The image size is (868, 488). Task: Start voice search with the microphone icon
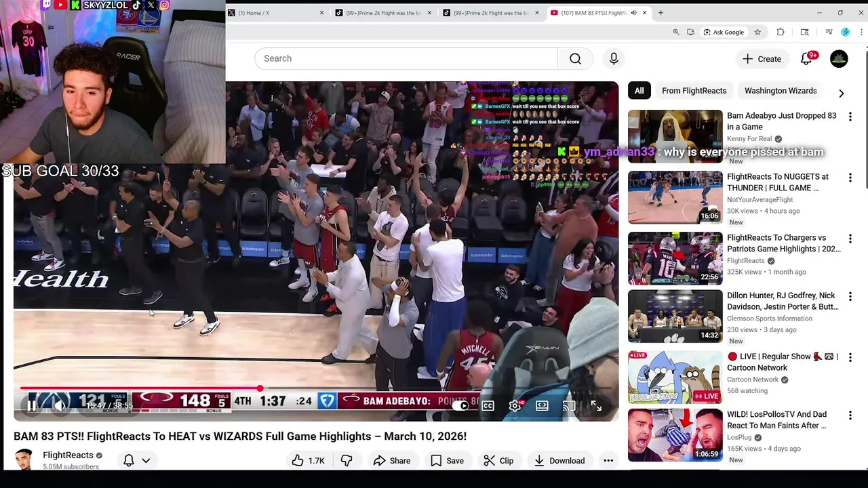(x=614, y=58)
